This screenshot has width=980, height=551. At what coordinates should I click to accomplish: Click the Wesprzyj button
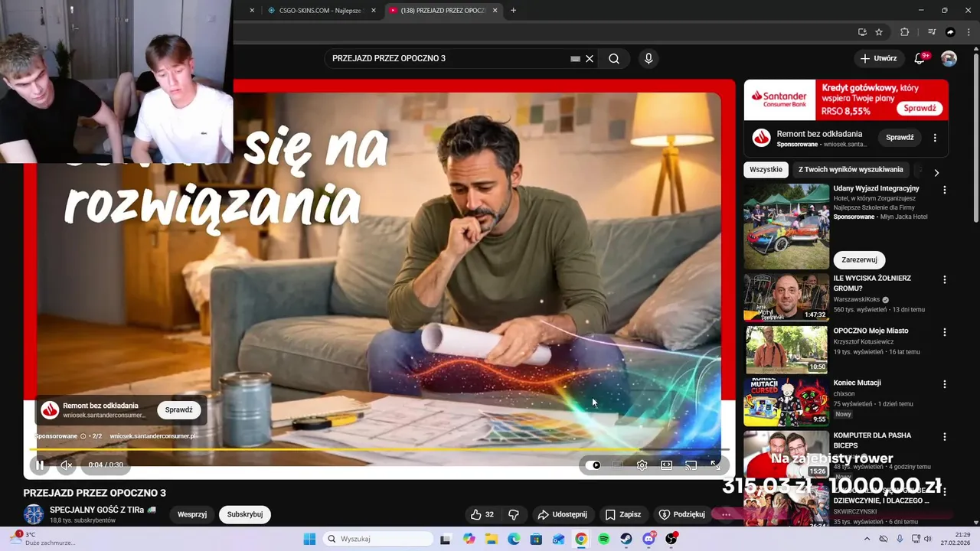[x=192, y=514]
